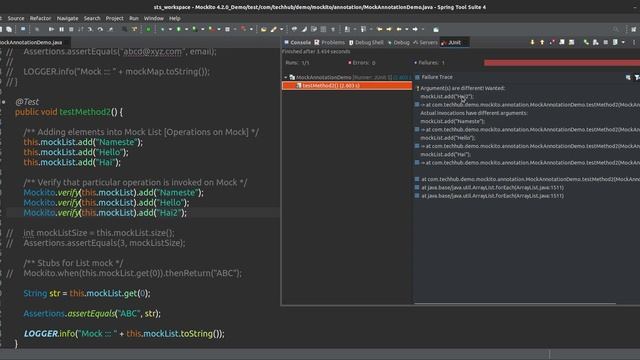This screenshot has width=640, height=360.
Task: Select the failed testMethod2() tree row
Action: tap(347, 86)
